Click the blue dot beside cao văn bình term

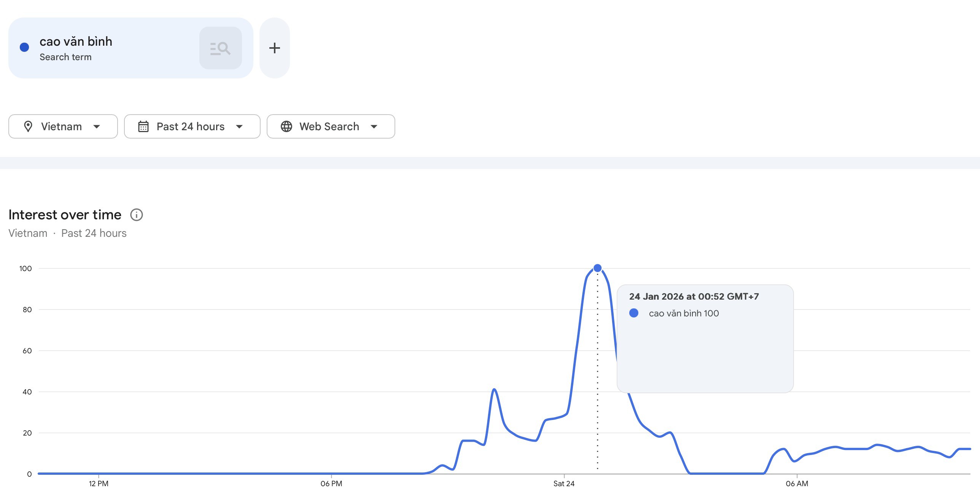(x=24, y=47)
